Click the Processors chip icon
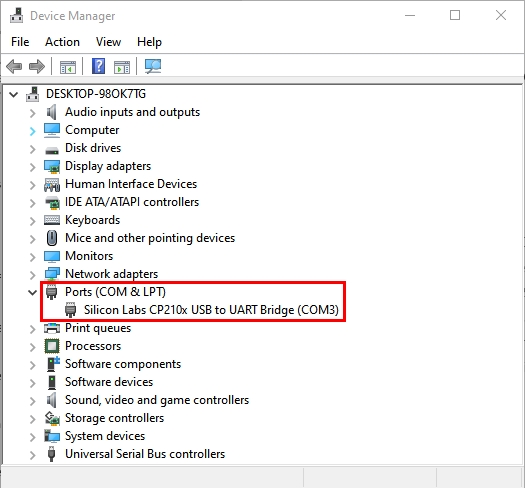525x488 pixels. pos(52,346)
